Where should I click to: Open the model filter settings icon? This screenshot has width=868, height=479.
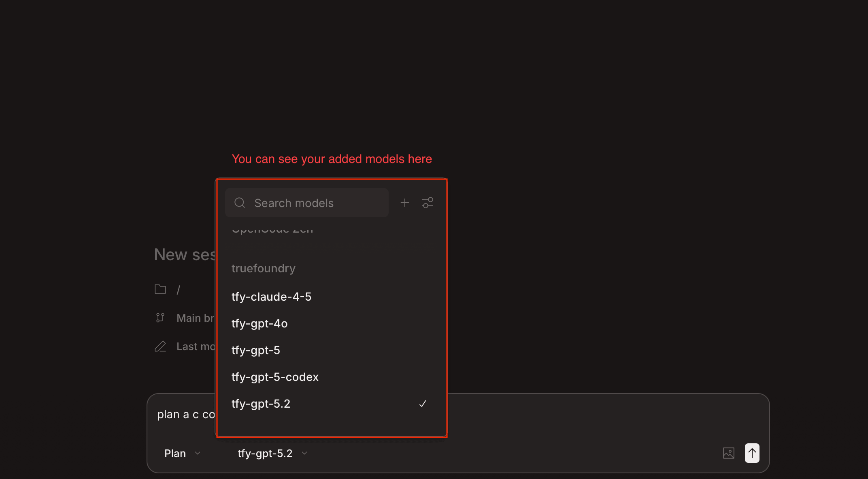point(428,203)
